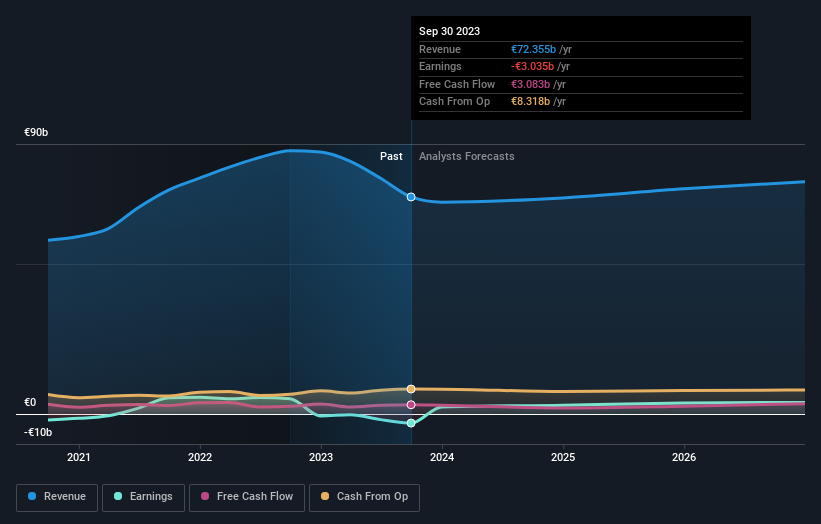Screen dimensions: 821x524
Task: Click the Sep 30 2023 tooltip date
Action: click(449, 31)
